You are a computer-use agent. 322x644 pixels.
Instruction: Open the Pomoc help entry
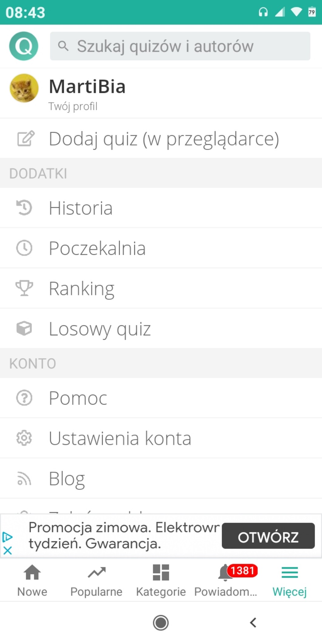[78, 398]
